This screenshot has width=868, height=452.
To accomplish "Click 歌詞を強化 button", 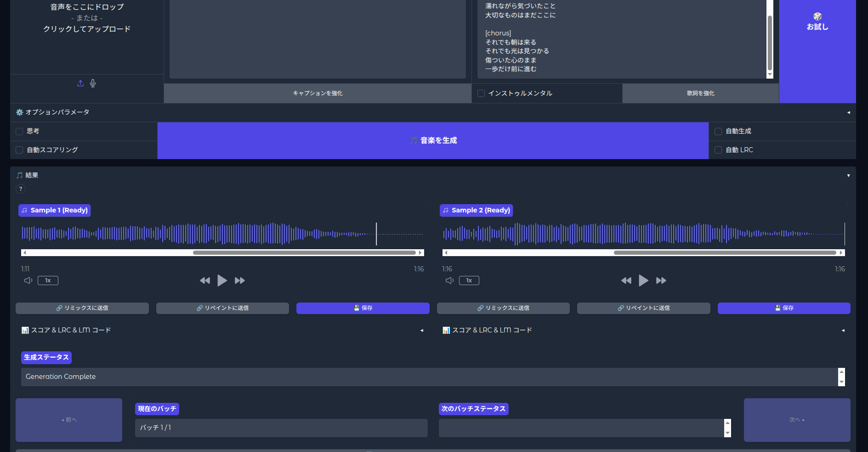I will click(x=701, y=93).
